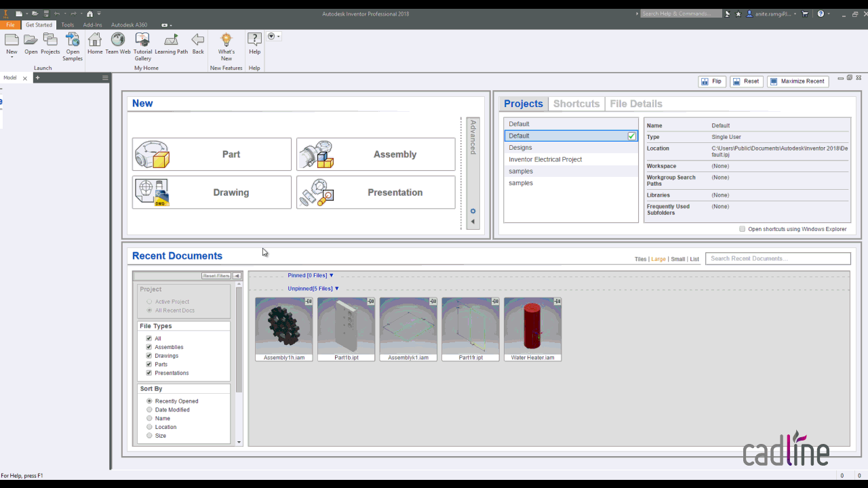Click the Autodesk App Store cart icon
The width and height of the screenshot is (868, 488).
pos(805,14)
